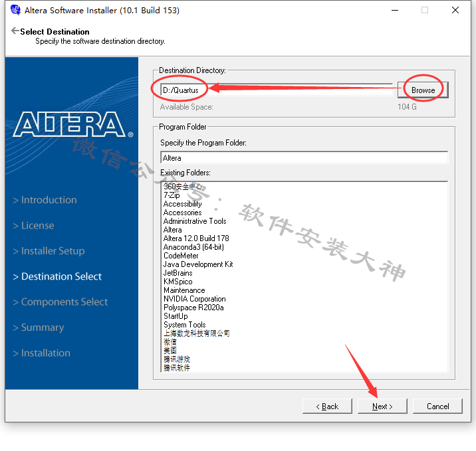Image resolution: width=476 pixels, height=451 pixels.
Task: Click the back arrow beside Select Destination
Action: 15,31
